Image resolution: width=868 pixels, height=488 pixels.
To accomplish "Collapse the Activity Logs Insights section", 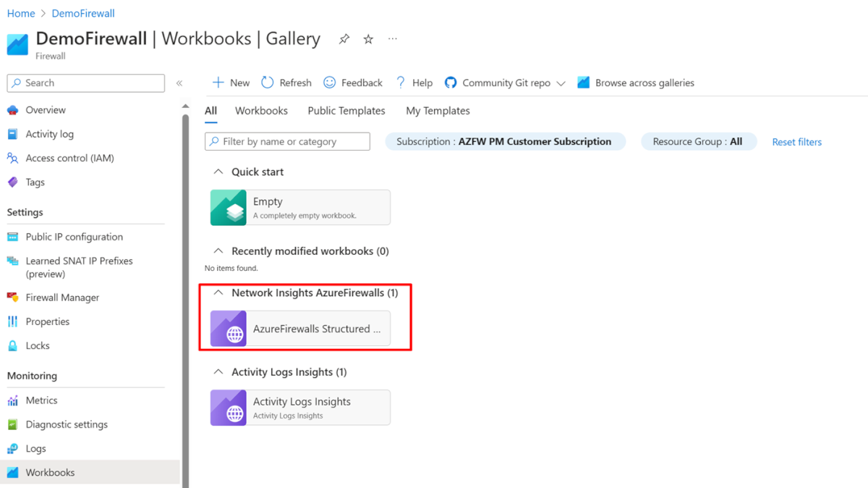I will click(x=219, y=371).
